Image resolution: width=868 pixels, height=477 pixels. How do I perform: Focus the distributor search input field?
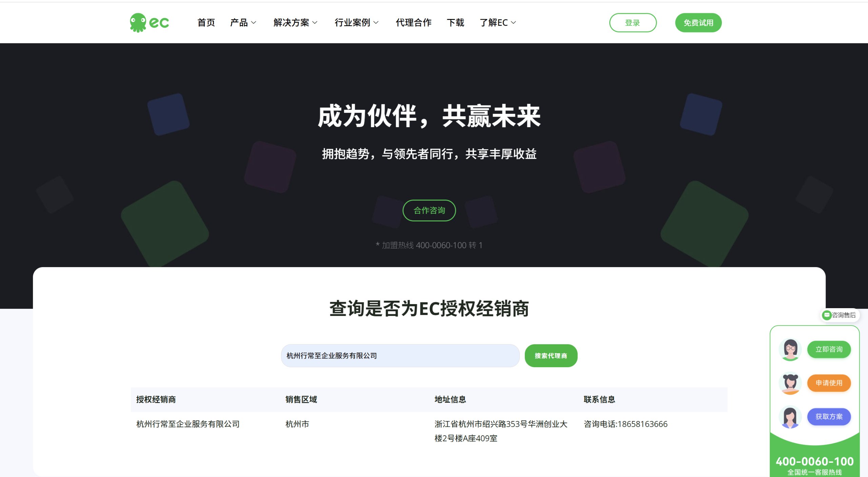pos(400,356)
